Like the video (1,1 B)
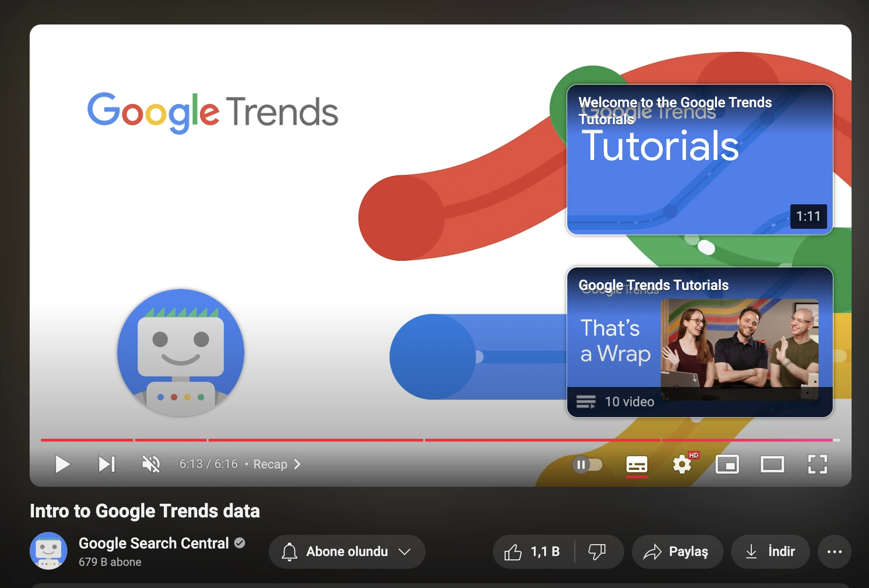This screenshot has width=869, height=588. (533, 551)
